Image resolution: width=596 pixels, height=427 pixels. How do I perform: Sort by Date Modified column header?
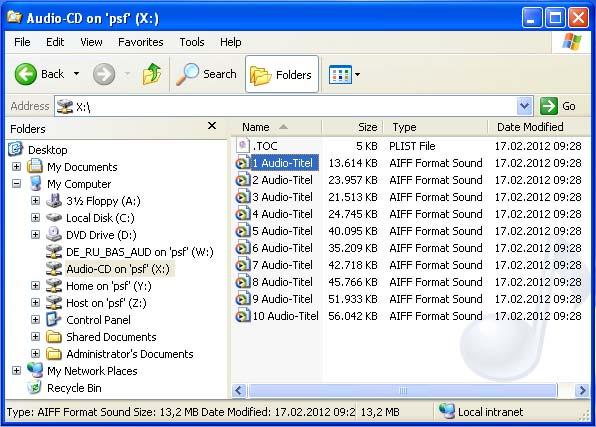[539, 127]
